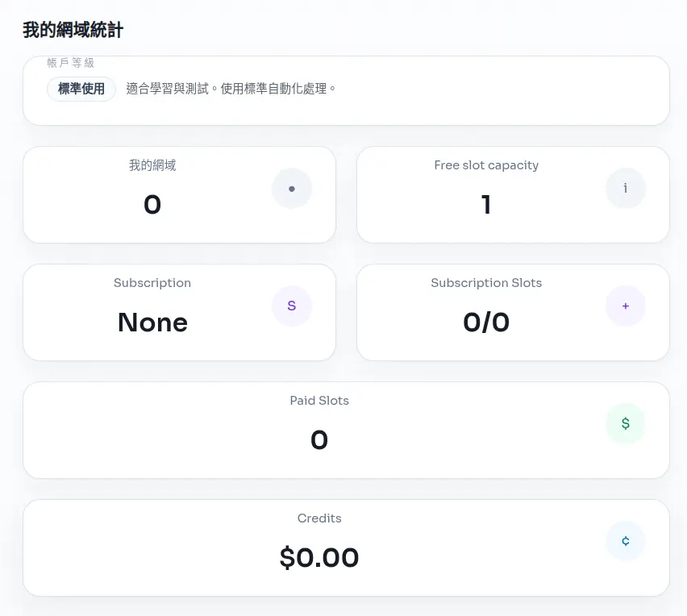Click the Credits card title

(319, 518)
